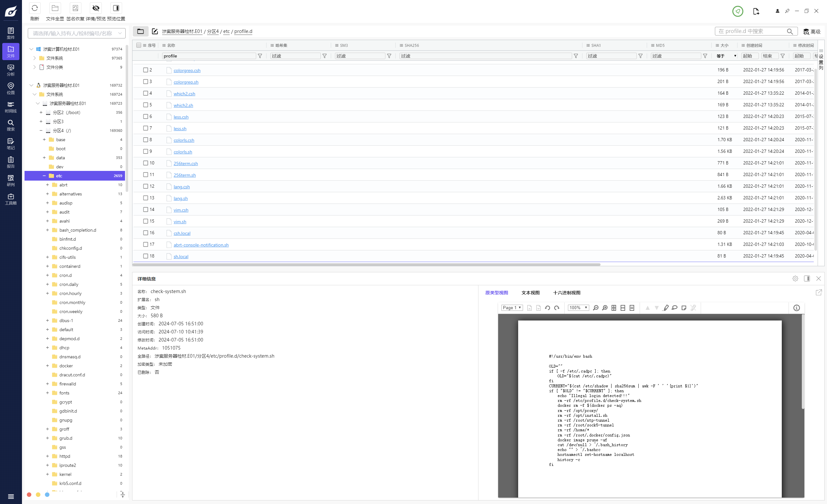The width and height of the screenshot is (827, 504).
Task: Expand the 分区2 (/boot) node
Action: 41,112
